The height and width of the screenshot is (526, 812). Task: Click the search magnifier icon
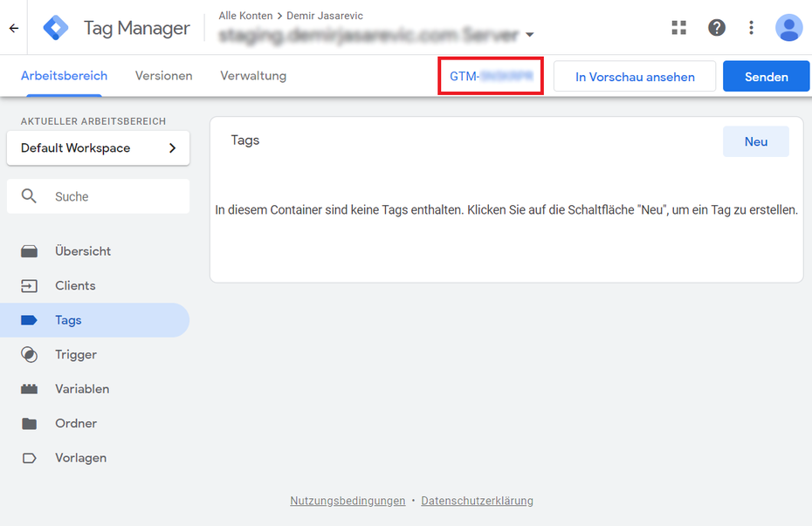coord(29,196)
